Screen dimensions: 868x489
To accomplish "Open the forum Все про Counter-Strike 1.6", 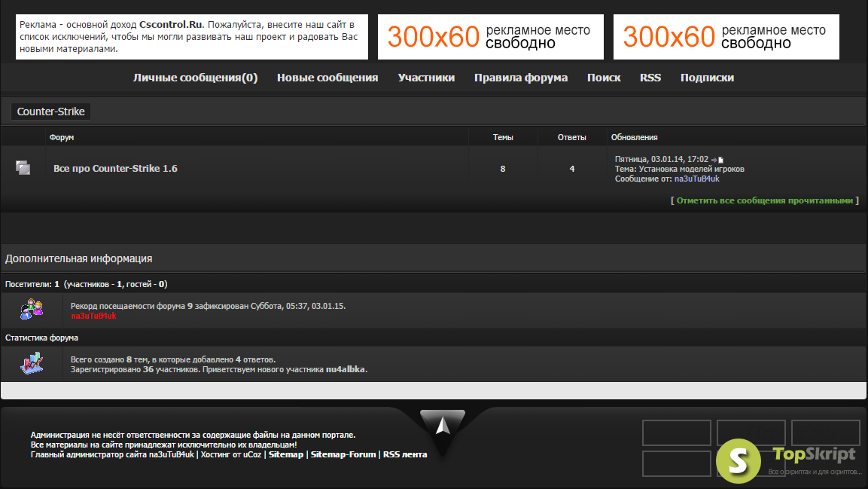I will coord(115,168).
